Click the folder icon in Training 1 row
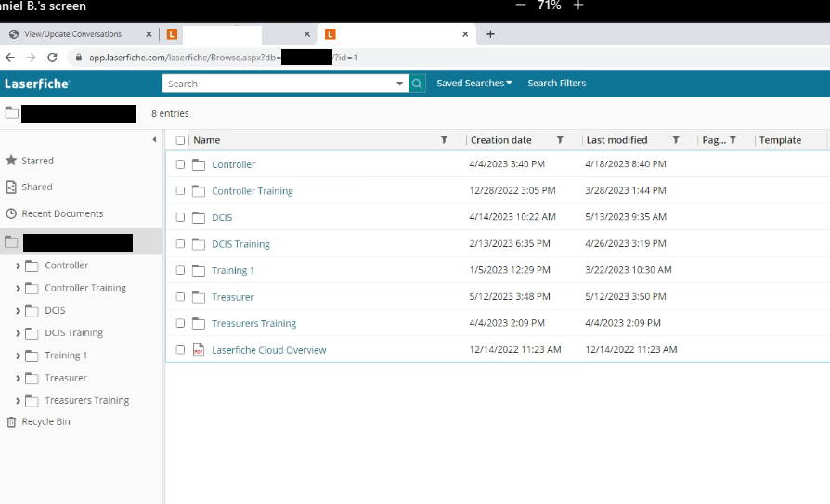The height and width of the screenshot is (504, 830). (x=199, y=270)
